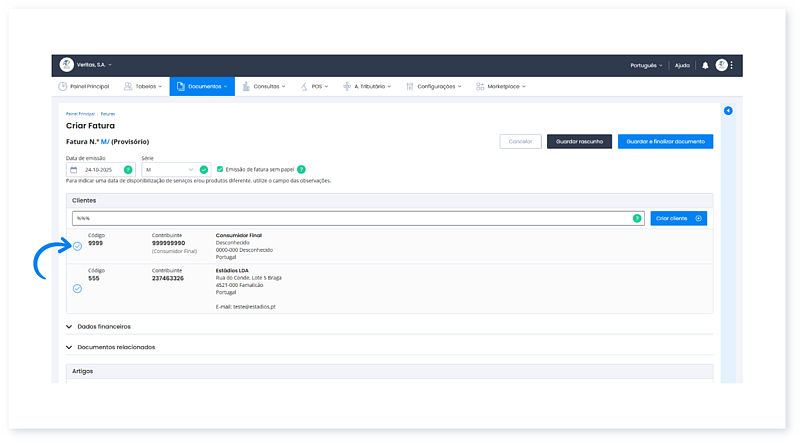Click the Veritas company logo
800x443 pixels.
tap(67, 65)
